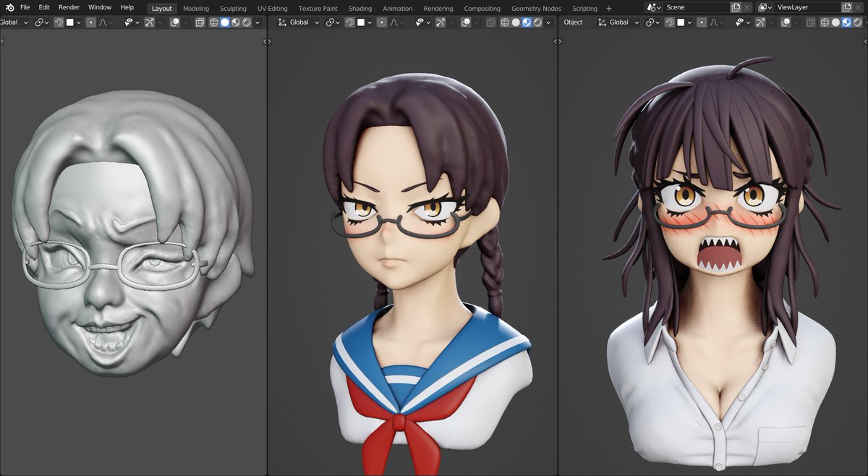Image resolution: width=868 pixels, height=476 pixels.
Task: Add a new view layer with the copy icon
Action: pyautogui.click(x=846, y=7)
